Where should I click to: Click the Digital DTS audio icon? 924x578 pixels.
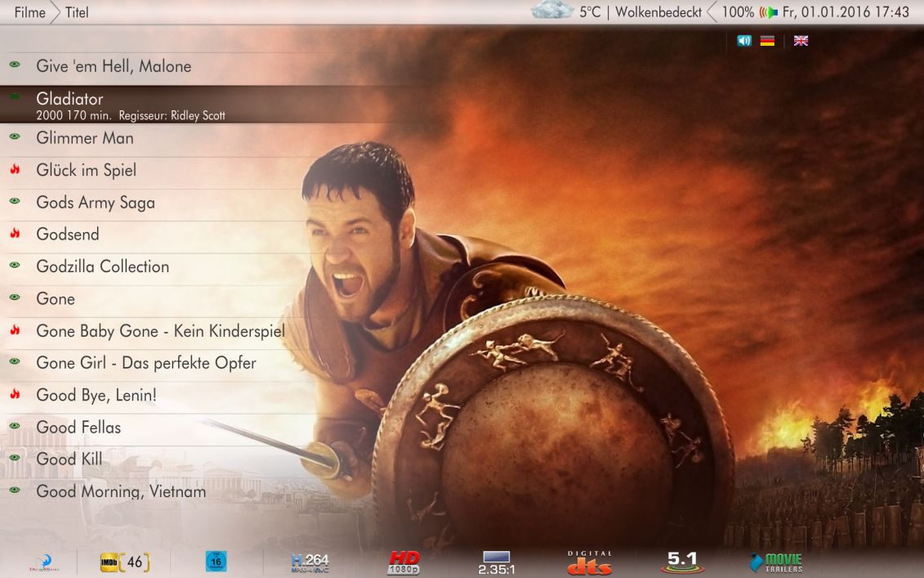point(589,562)
